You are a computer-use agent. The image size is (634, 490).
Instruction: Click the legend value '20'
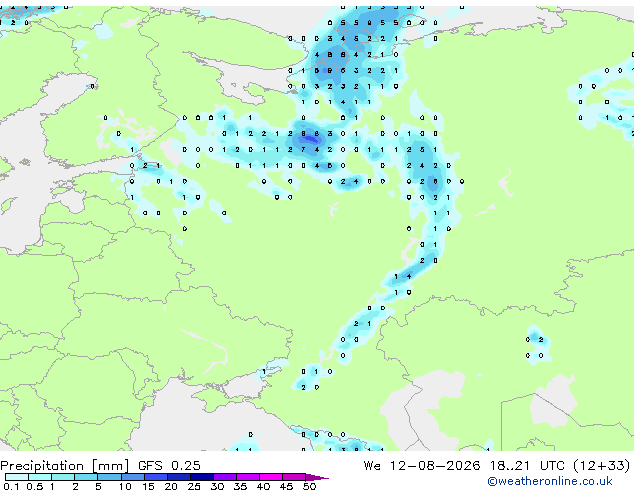click(171, 486)
